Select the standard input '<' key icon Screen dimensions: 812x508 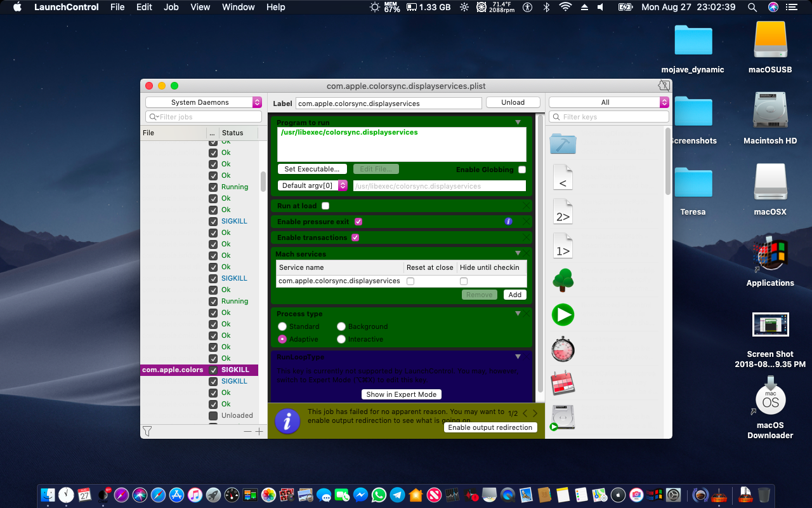tap(563, 177)
